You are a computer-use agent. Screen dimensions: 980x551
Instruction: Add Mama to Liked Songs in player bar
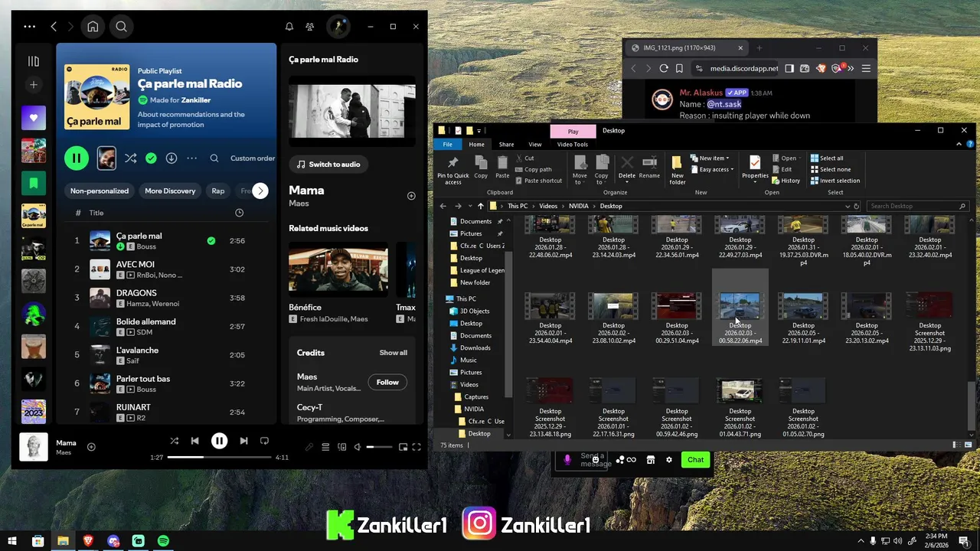(x=91, y=447)
